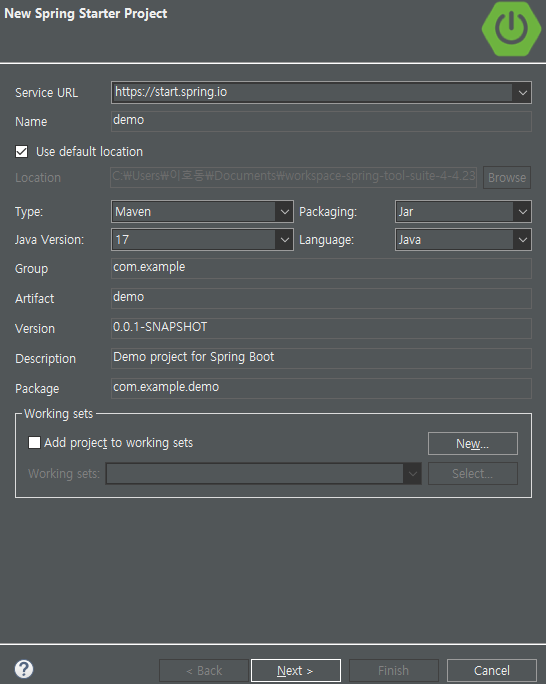This screenshot has height=684, width=546.
Task: Click New... working set button
Action: point(473,444)
